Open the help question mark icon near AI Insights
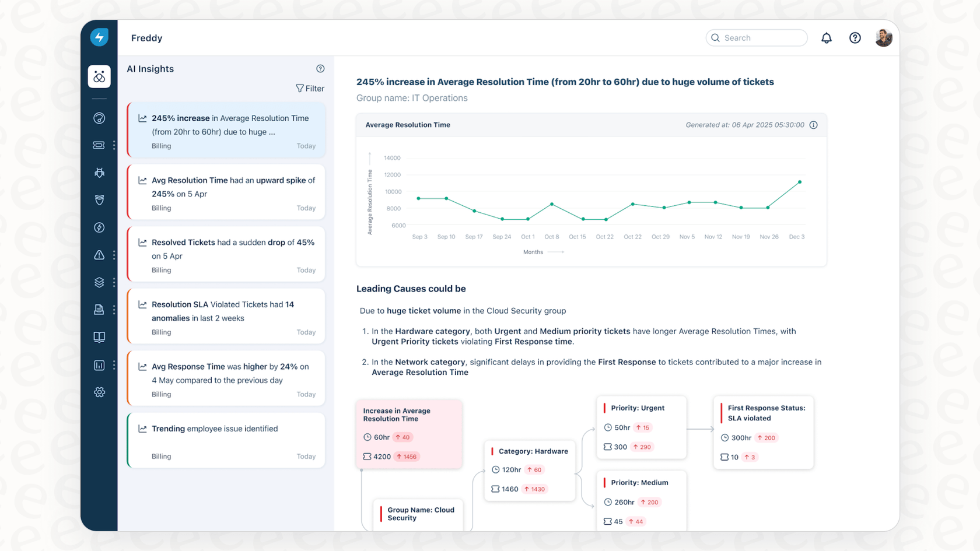980x551 pixels. click(320, 68)
